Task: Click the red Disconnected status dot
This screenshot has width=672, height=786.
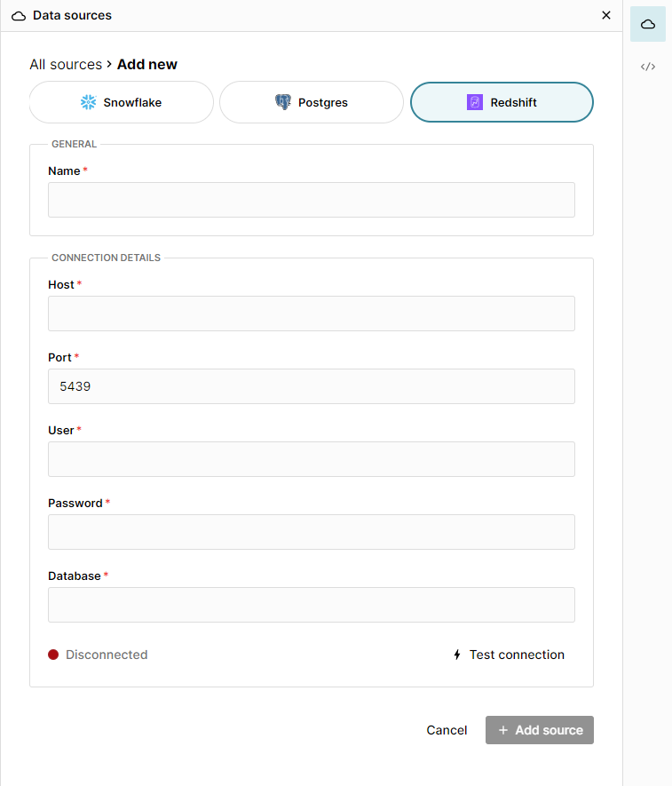Action: pos(52,655)
